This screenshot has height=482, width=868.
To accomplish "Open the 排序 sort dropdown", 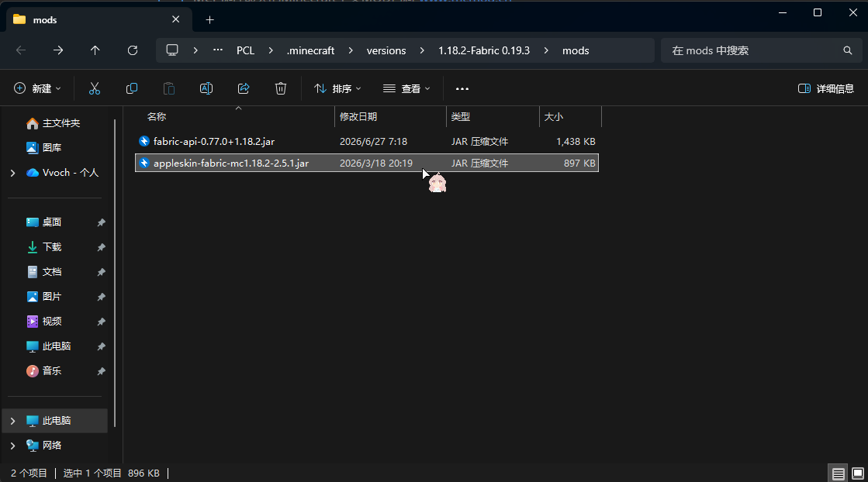I will tap(337, 88).
